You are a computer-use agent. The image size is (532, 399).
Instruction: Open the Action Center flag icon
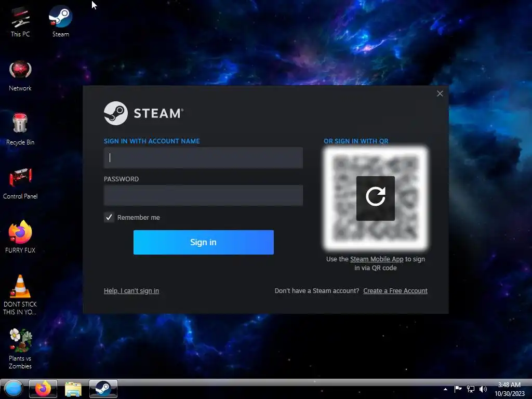click(458, 389)
